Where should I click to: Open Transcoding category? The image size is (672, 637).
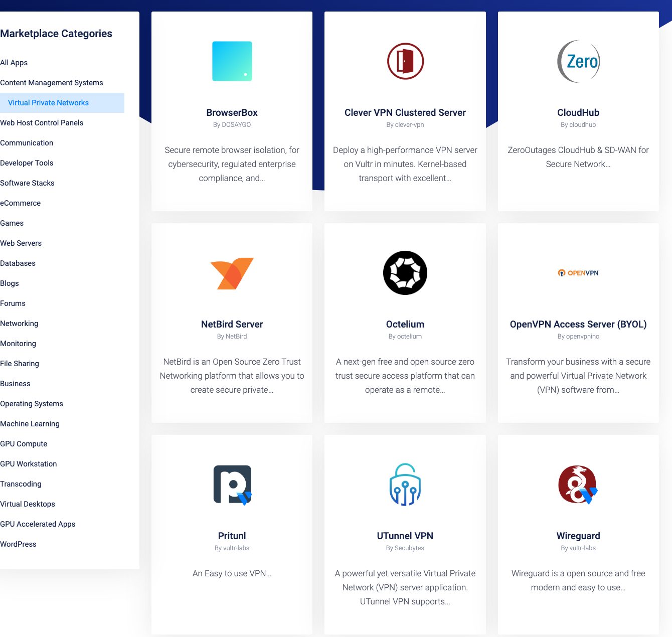coord(21,484)
